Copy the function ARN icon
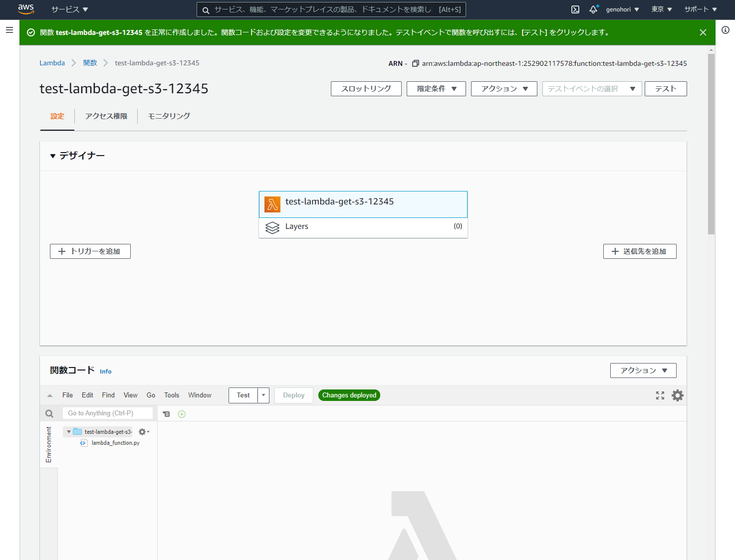Image resolution: width=735 pixels, height=560 pixels. coord(415,63)
